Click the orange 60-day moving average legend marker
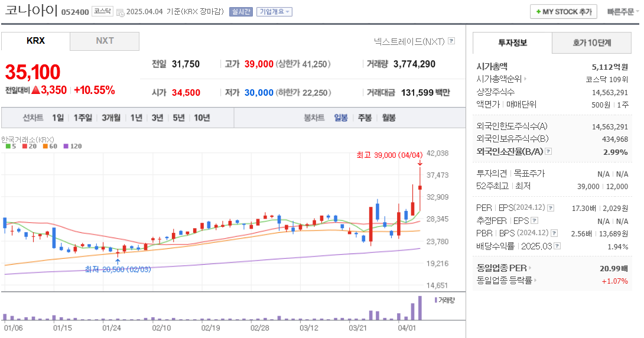The image size is (644, 338). coord(45,146)
